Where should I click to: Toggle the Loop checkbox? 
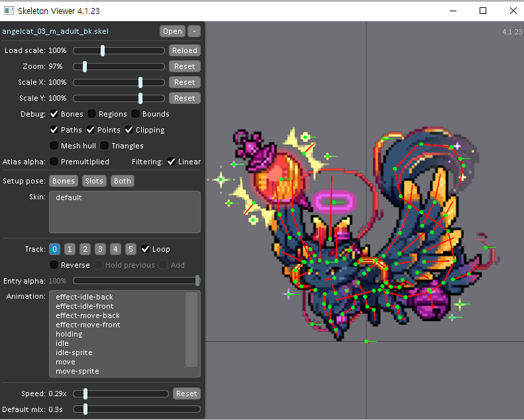[x=146, y=249]
